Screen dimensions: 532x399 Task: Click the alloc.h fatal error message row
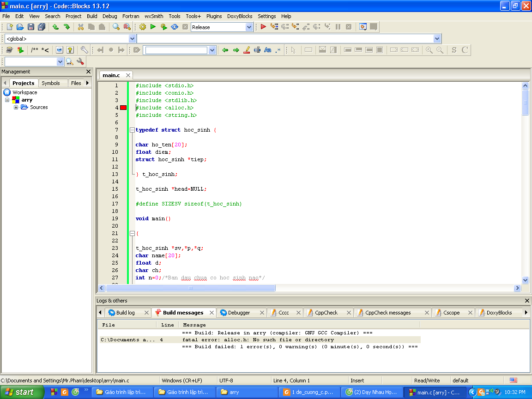pyautogui.click(x=259, y=339)
